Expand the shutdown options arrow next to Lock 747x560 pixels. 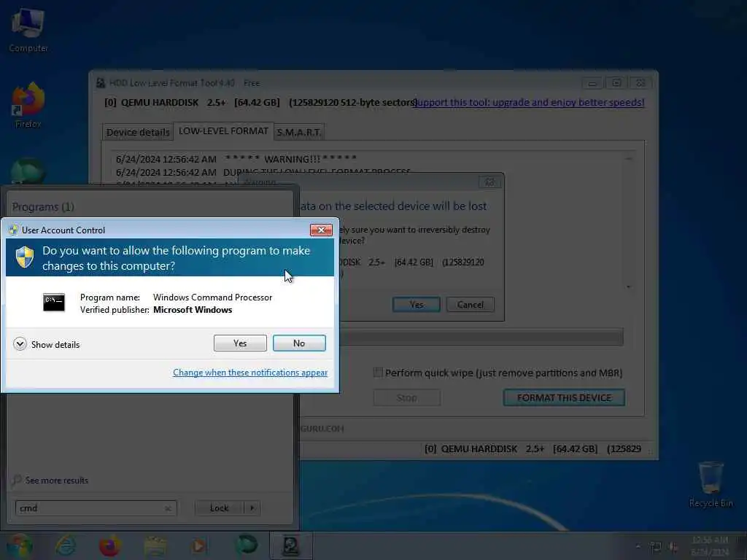coord(252,508)
